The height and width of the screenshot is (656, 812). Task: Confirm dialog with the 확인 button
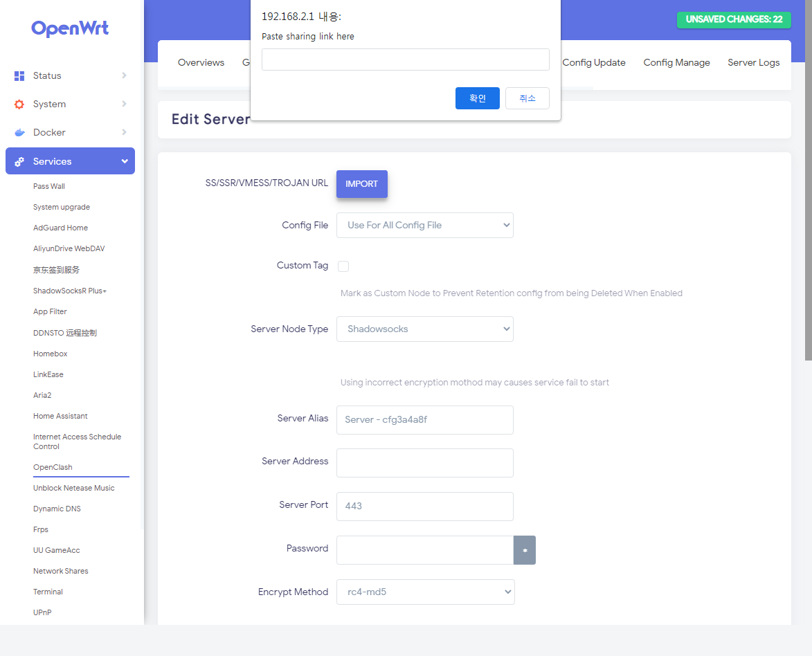click(x=478, y=98)
